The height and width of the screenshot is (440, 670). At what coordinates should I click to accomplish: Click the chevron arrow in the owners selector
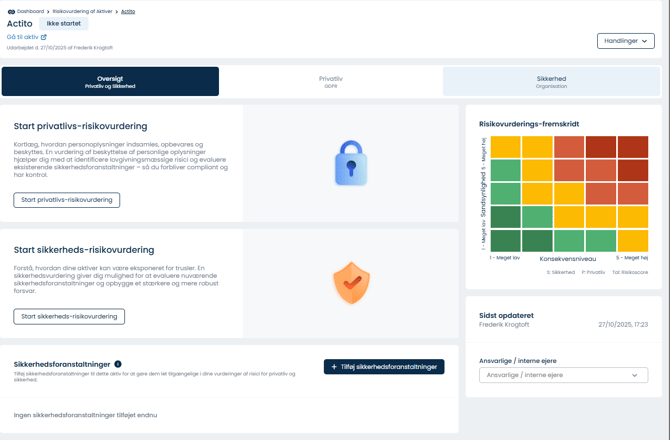(x=635, y=376)
